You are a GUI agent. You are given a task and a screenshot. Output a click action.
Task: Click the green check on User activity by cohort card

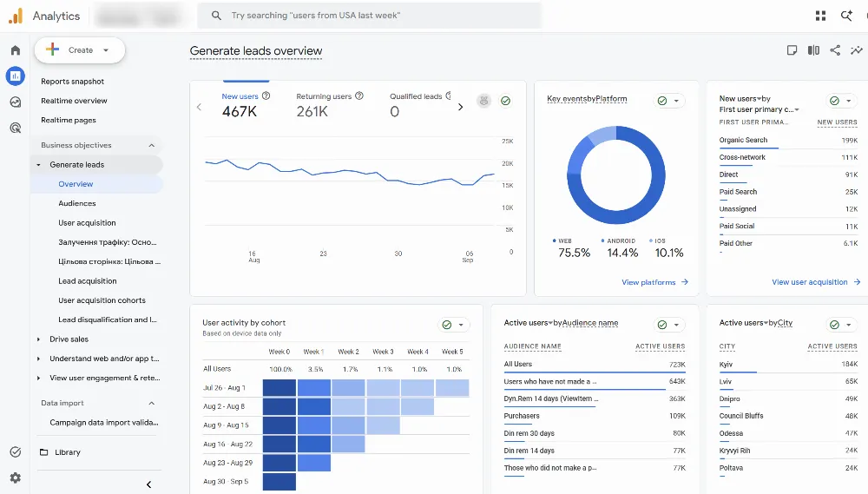pyautogui.click(x=447, y=325)
